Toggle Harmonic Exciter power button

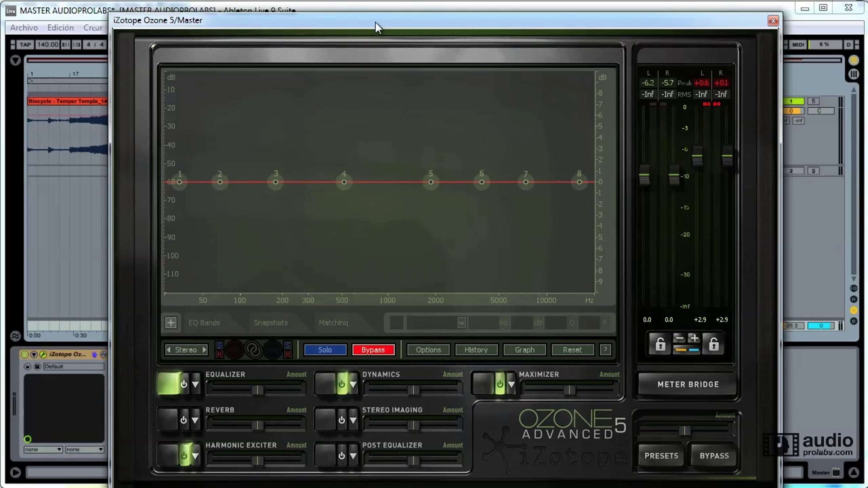pyautogui.click(x=184, y=456)
